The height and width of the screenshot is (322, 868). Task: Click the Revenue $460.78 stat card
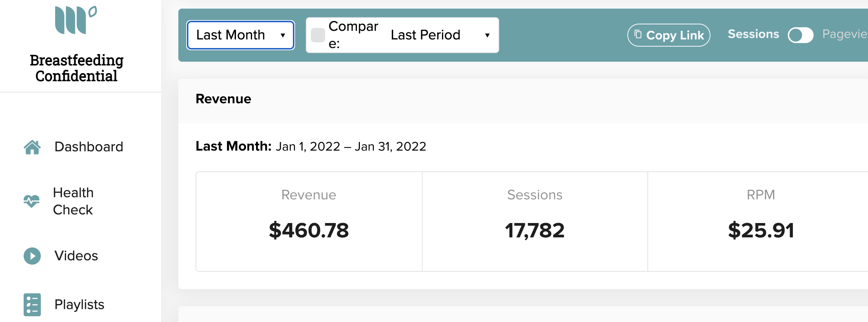pos(309,222)
